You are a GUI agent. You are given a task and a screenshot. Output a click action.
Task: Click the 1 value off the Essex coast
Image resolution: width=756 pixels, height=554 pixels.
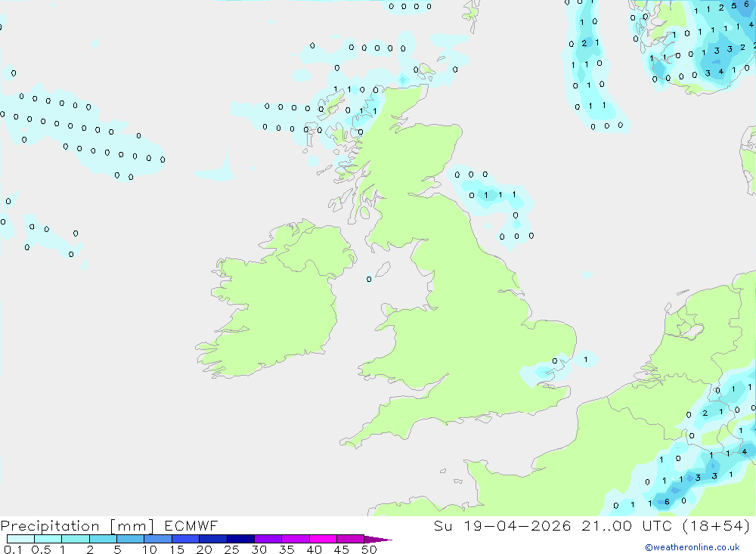coord(586,359)
